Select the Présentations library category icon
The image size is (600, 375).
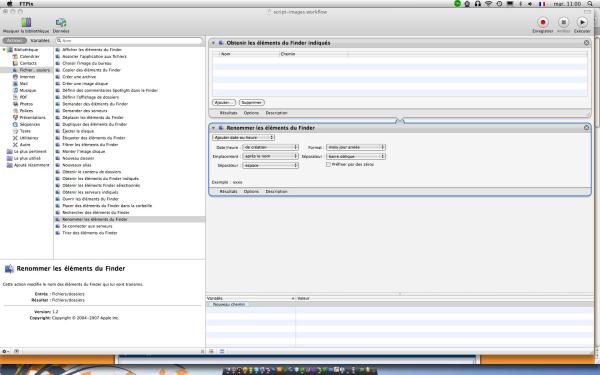[x=16, y=117]
